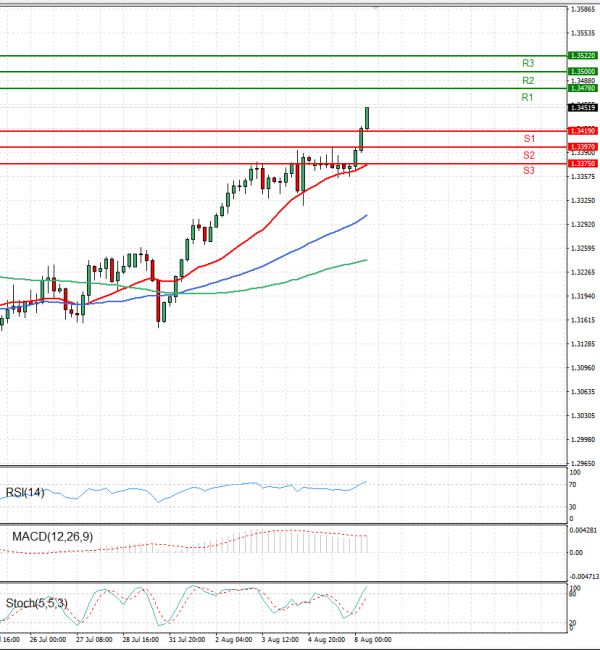The image size is (600, 650).
Task: Click the 1.33970 red price tag
Action: point(582,147)
